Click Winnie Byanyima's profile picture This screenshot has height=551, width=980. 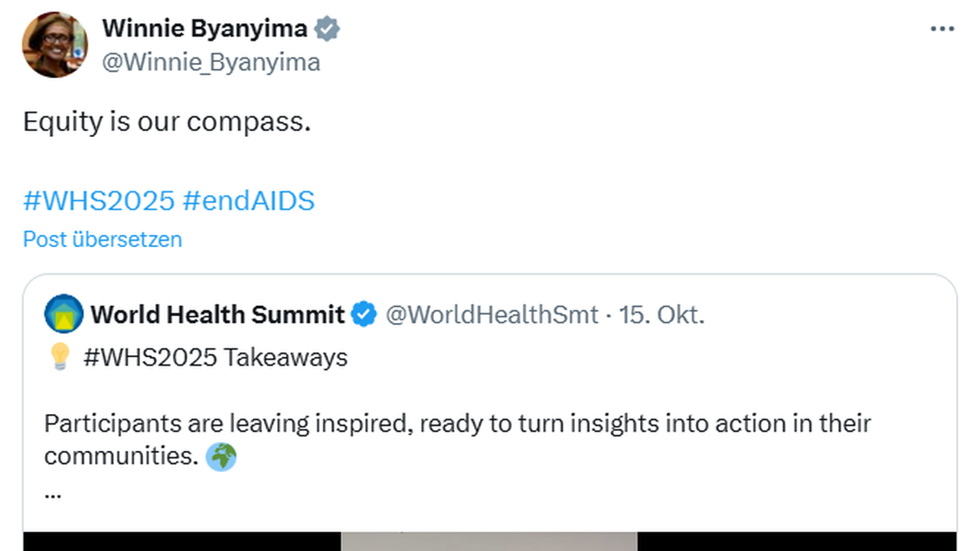[x=54, y=44]
